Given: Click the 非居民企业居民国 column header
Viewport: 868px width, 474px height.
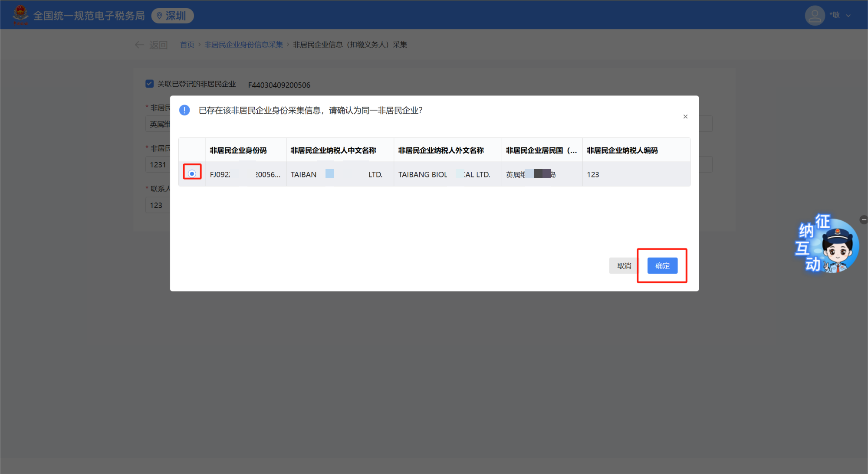Looking at the screenshot, I should pyautogui.click(x=541, y=150).
